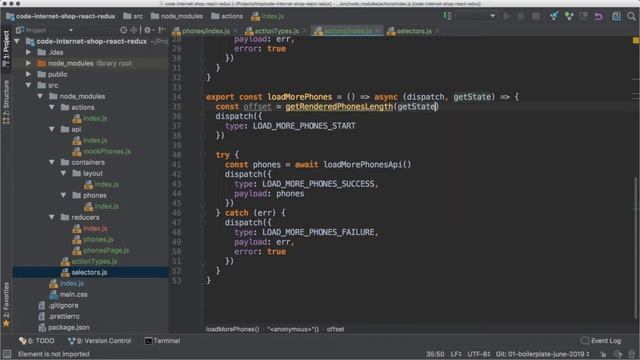The height and width of the screenshot is (360, 640).
Task: Open the Terminal tool window
Action: [x=162, y=340]
